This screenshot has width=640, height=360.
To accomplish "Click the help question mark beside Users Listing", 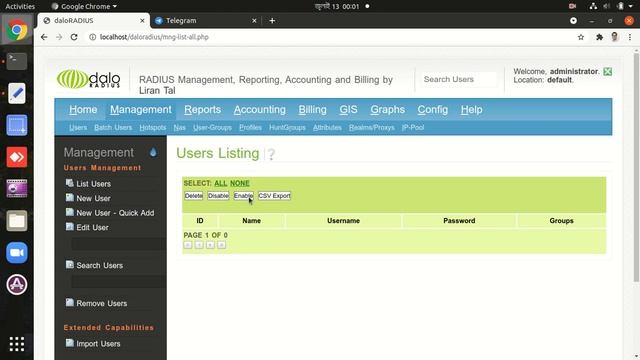I will click(271, 154).
